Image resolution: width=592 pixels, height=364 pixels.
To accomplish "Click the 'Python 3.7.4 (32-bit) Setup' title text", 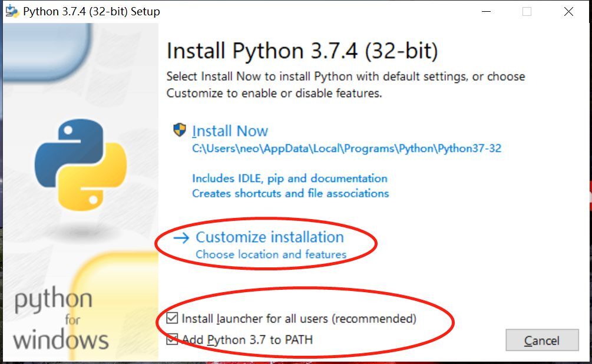I will (91, 11).
